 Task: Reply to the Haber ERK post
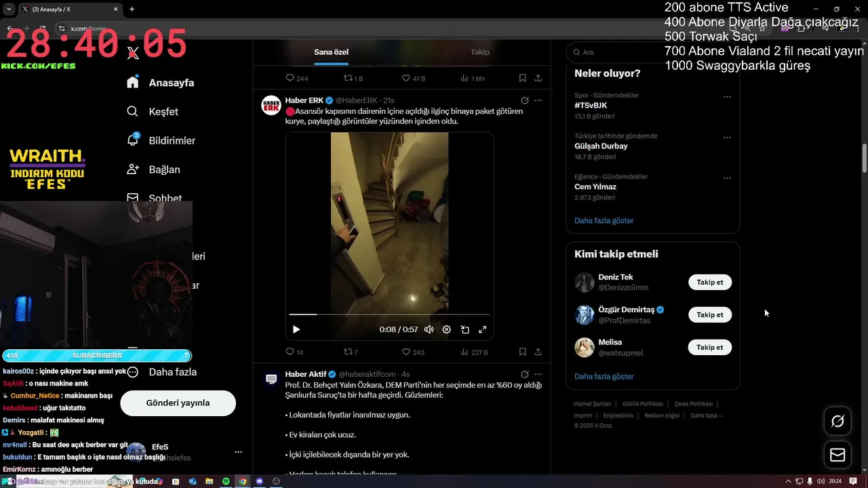click(290, 352)
